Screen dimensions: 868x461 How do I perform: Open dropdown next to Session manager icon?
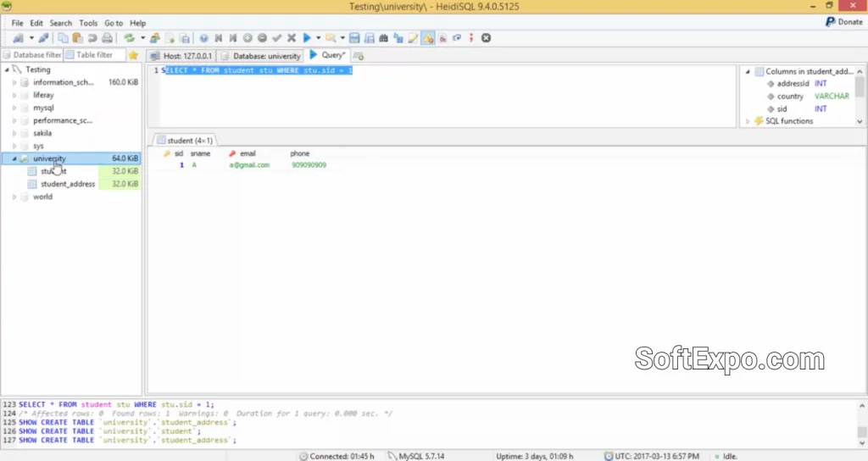tap(31, 38)
